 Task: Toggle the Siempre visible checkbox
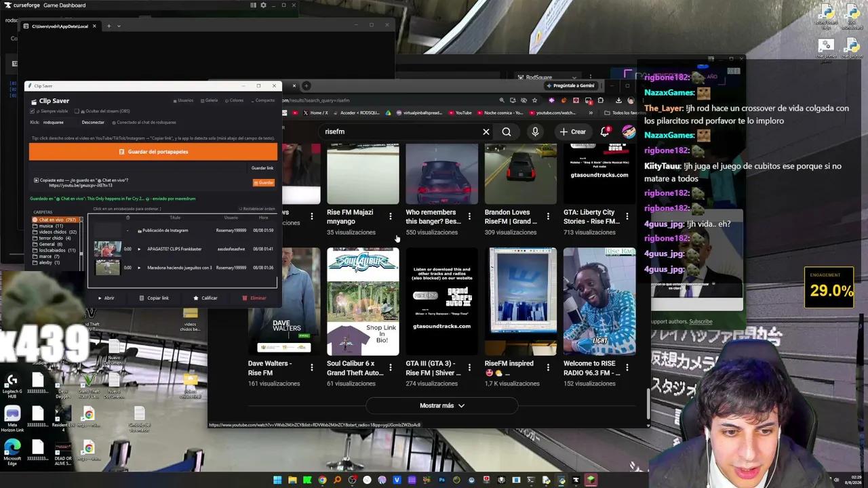pyautogui.click(x=32, y=111)
